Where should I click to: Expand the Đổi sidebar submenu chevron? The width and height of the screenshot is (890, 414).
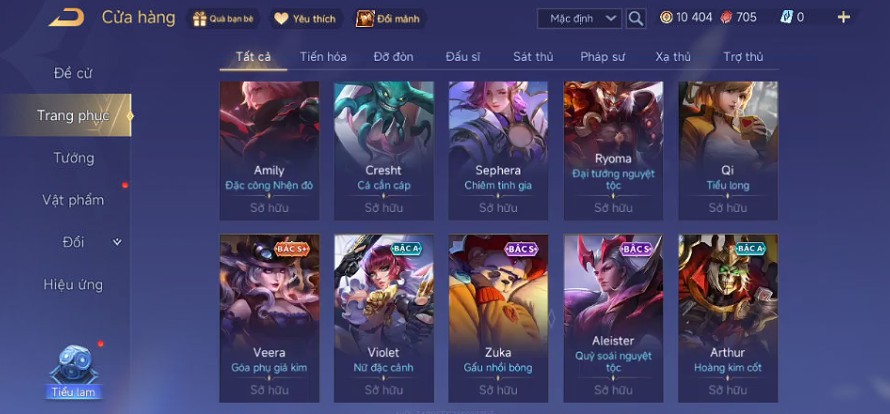click(117, 242)
